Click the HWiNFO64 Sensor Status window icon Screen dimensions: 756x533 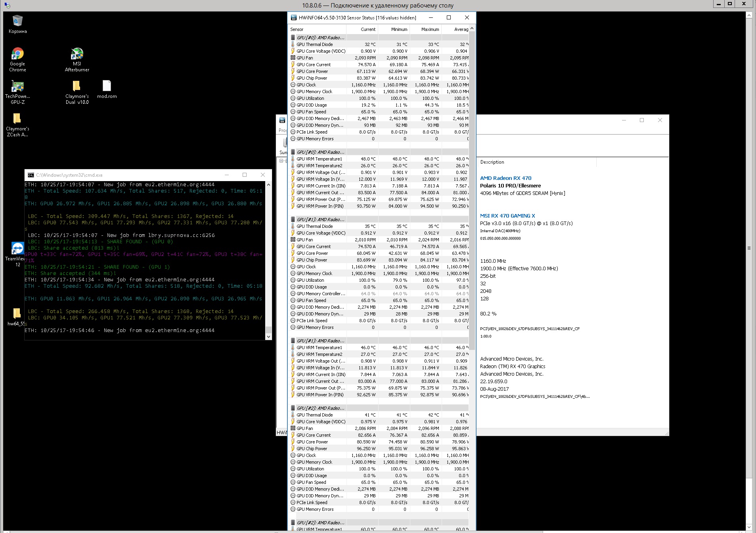[293, 18]
